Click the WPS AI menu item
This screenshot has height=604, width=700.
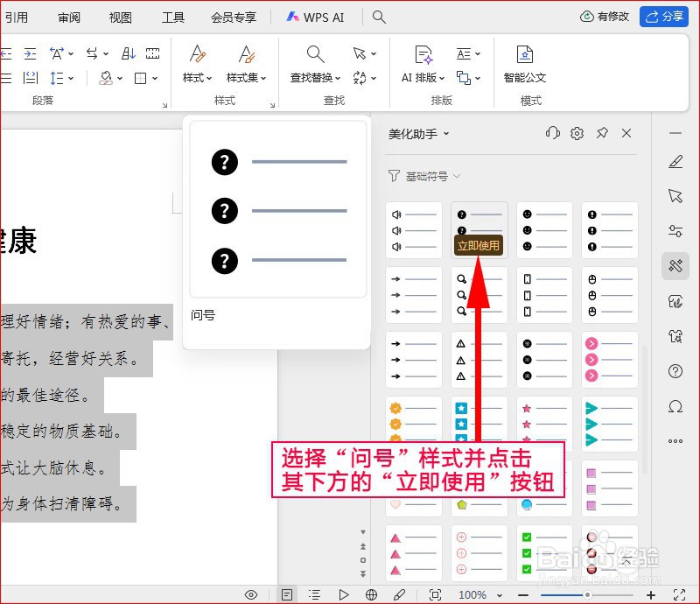pyautogui.click(x=315, y=17)
